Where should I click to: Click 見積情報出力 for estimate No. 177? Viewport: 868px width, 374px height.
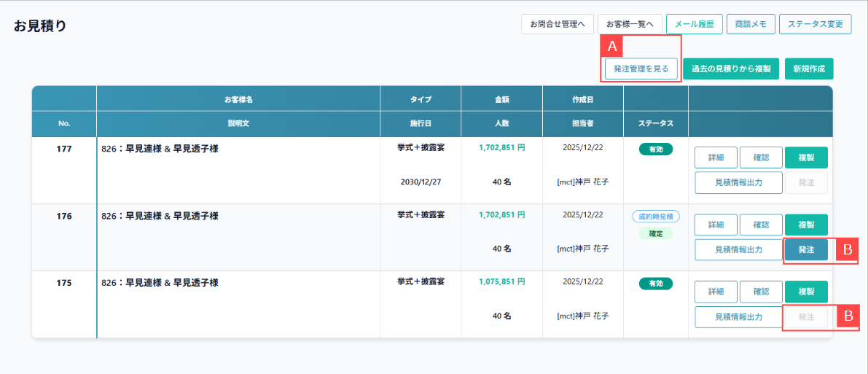pos(738,182)
